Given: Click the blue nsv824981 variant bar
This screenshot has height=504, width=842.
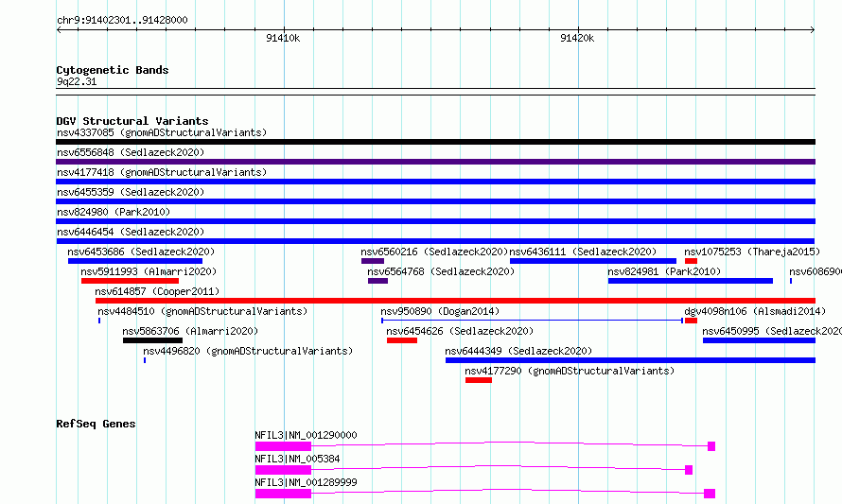Looking at the screenshot, I should [x=691, y=281].
